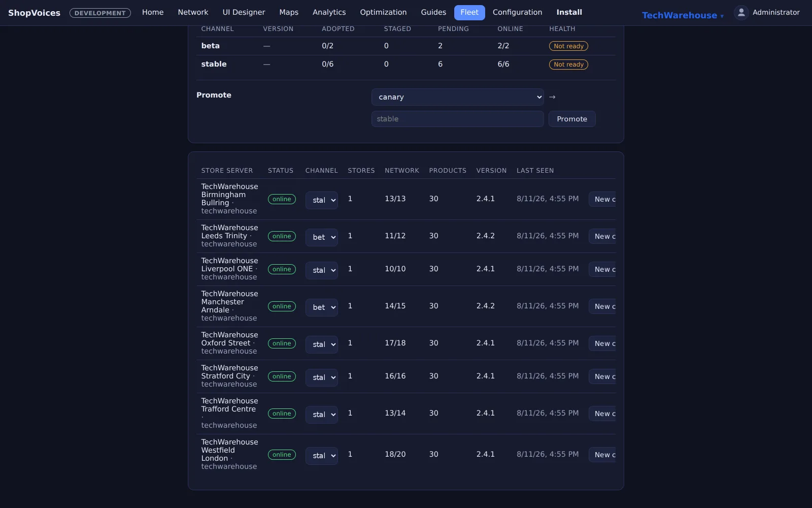Click the New button for Oxford Street
This screenshot has width=812, height=508.
pyautogui.click(x=602, y=344)
